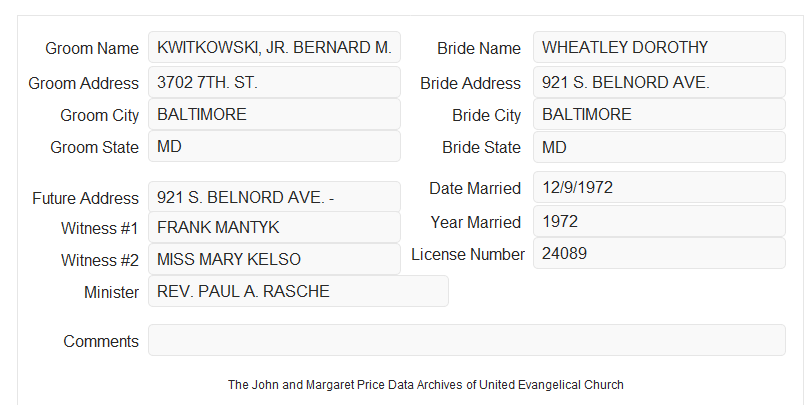Click the Bride City field
The image size is (805, 405).
point(659,114)
